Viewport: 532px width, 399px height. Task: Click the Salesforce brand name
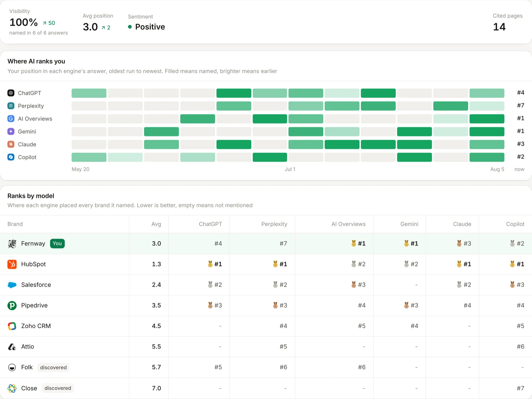36,285
